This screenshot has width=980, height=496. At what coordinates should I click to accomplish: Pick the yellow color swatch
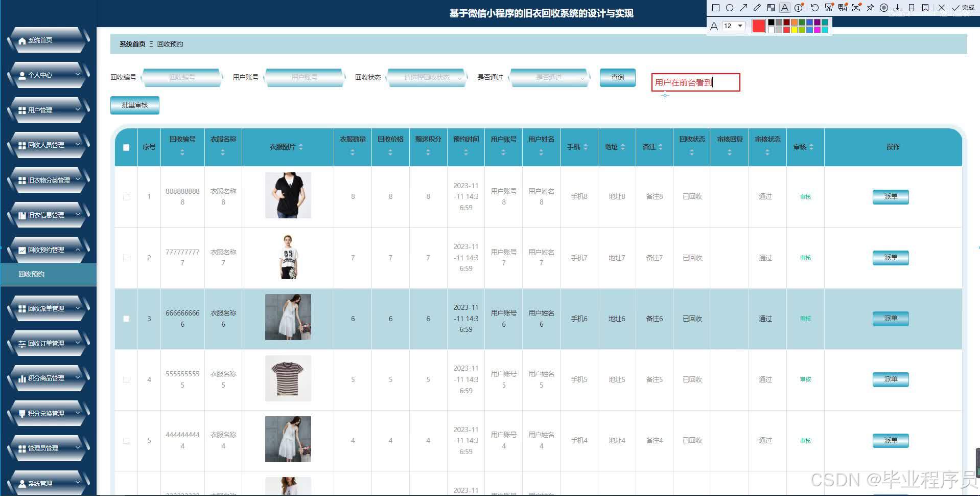794,30
